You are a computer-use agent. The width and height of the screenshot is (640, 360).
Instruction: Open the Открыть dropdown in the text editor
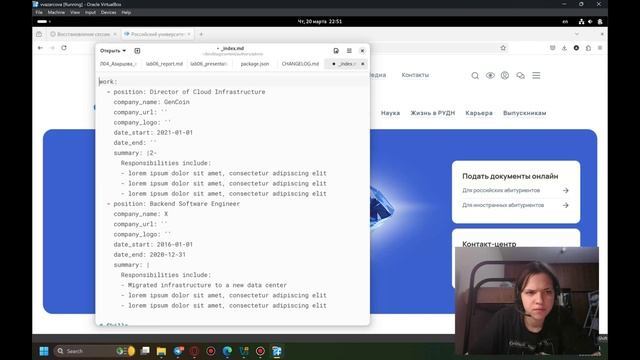(113, 51)
